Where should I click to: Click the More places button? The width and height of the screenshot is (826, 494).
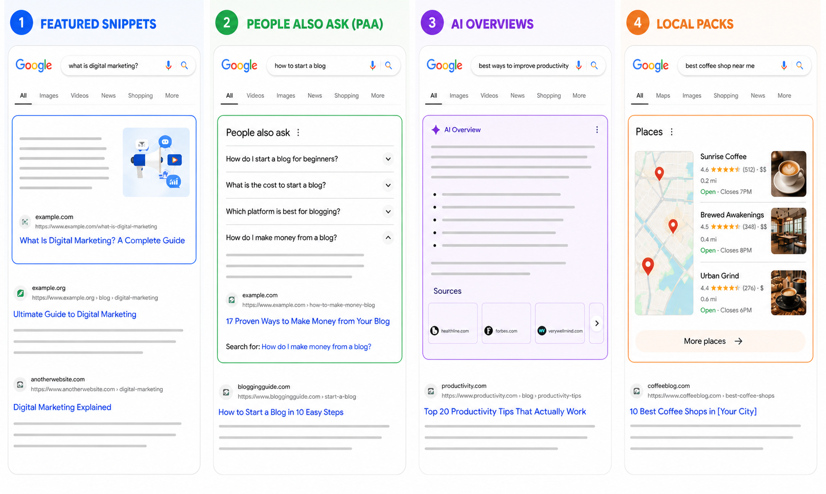720,341
